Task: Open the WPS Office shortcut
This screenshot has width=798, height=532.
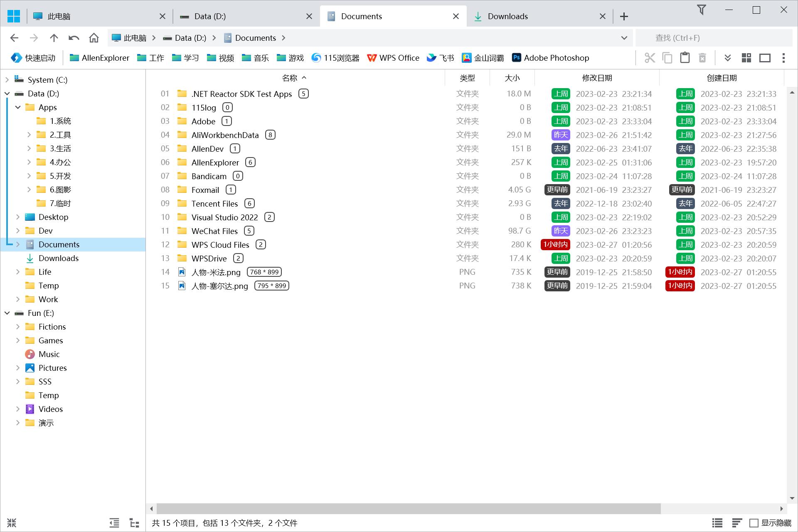Action: [x=393, y=58]
